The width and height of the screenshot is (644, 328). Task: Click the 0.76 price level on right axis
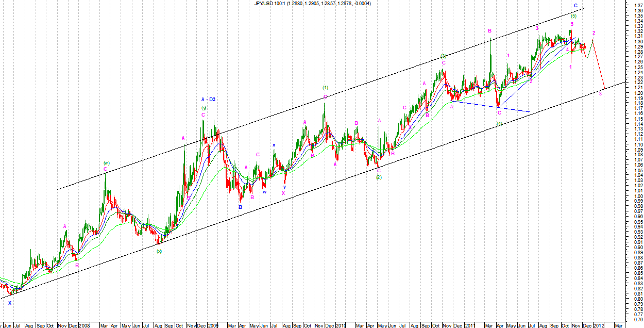click(638, 319)
